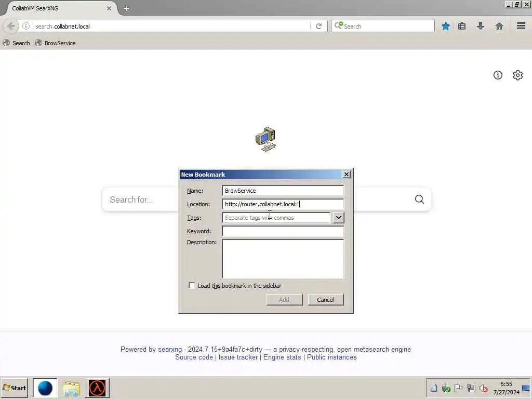Screen dimensions: 532x399
Task: Show bookmarks list icon in toolbar
Action: pyautogui.click(x=462, y=26)
